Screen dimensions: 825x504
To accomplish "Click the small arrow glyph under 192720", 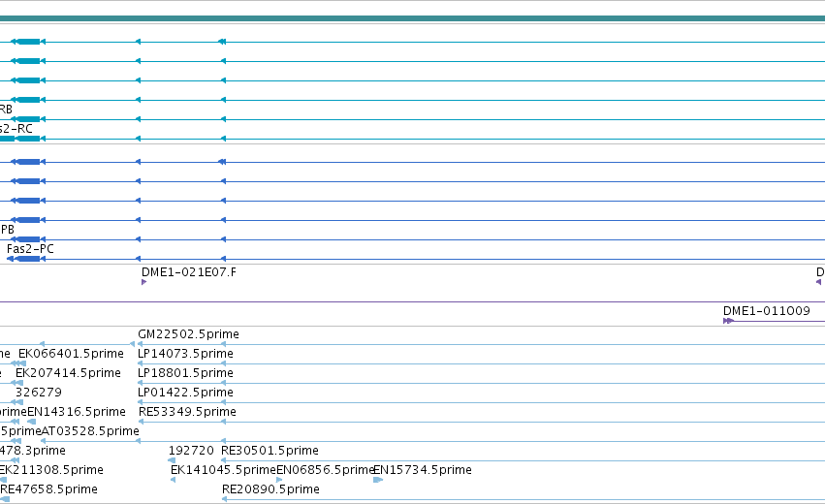I will [172, 460].
